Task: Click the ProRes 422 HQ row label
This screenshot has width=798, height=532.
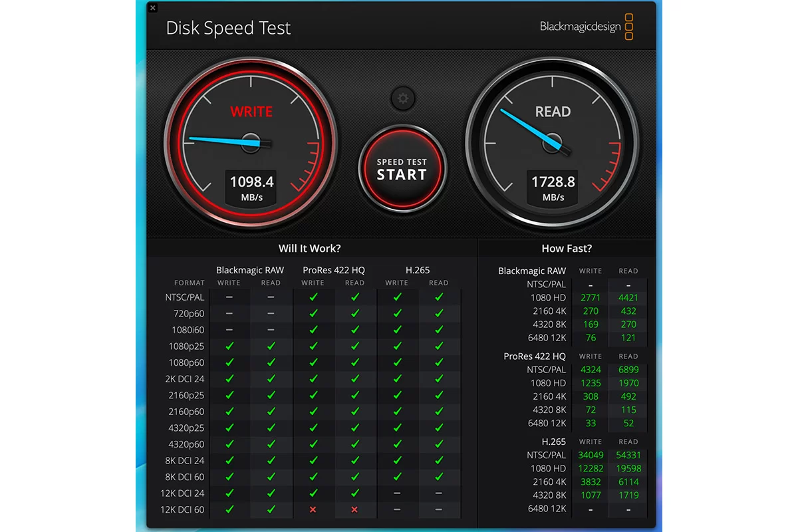Action: pos(536,356)
